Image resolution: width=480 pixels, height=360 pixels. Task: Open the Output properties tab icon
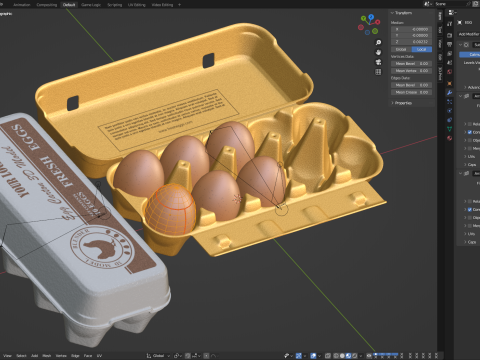coord(450,44)
